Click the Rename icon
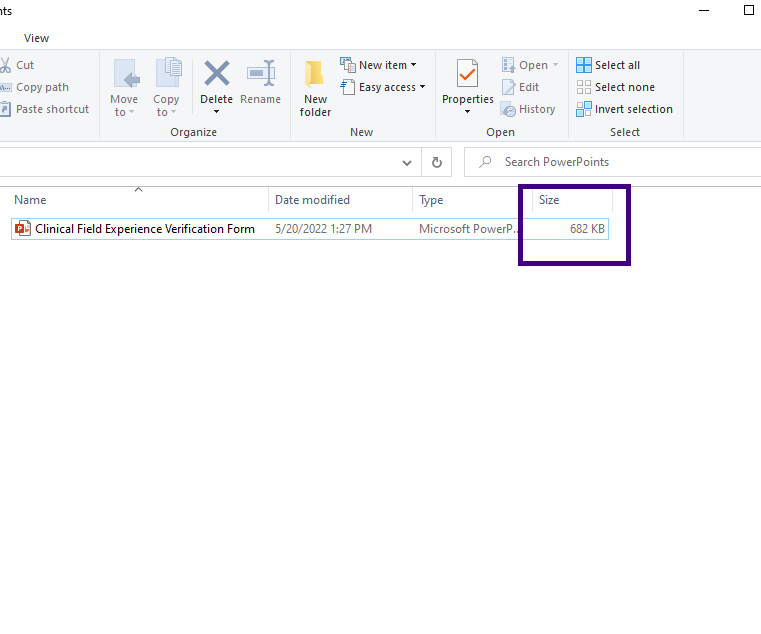This screenshot has width=761, height=634. tap(261, 73)
